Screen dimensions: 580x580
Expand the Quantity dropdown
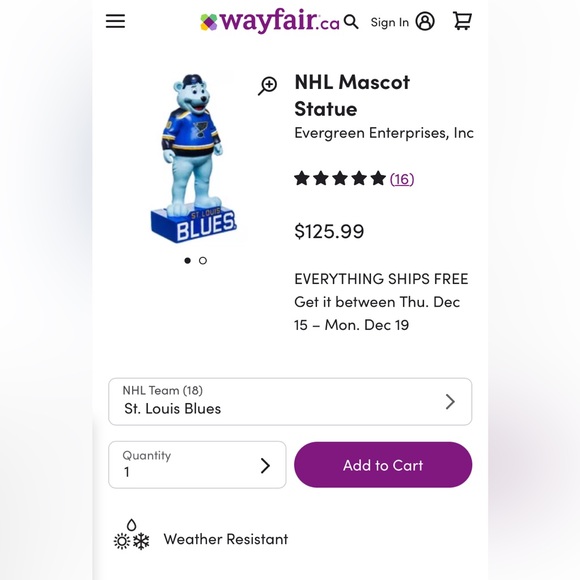coord(197,465)
